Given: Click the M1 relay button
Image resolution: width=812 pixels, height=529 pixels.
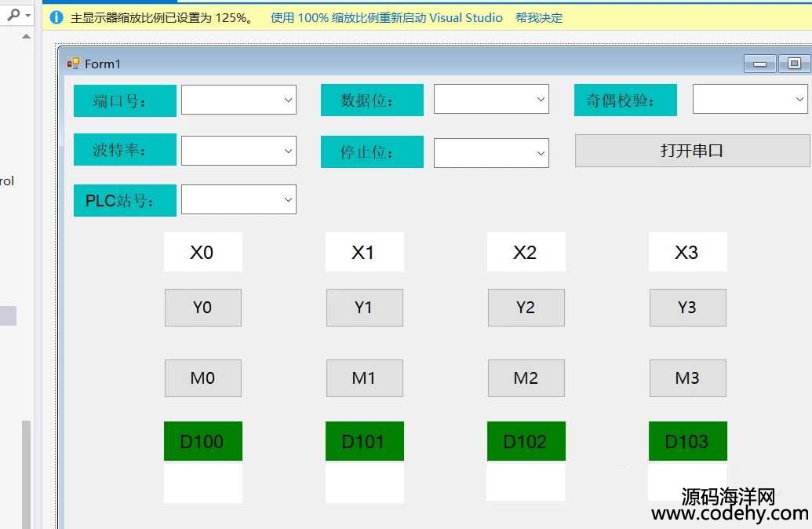Looking at the screenshot, I should [x=365, y=378].
